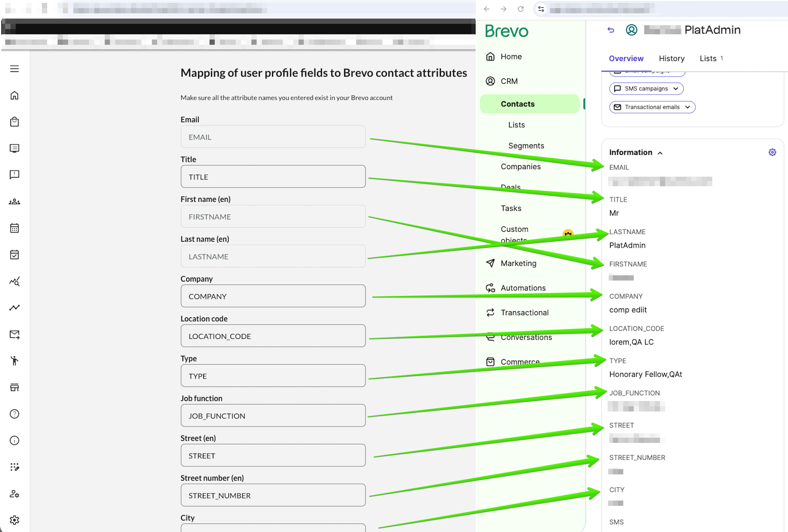Select Contacts in the Brevo navigation
Image resolution: width=788 pixels, height=532 pixels.
click(517, 104)
